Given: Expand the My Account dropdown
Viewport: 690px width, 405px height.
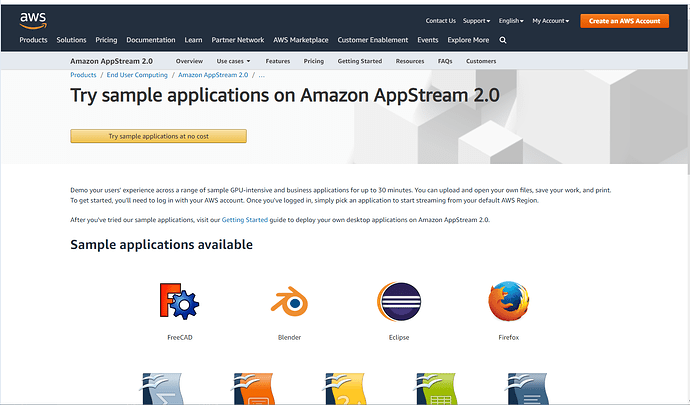Looking at the screenshot, I should [551, 21].
